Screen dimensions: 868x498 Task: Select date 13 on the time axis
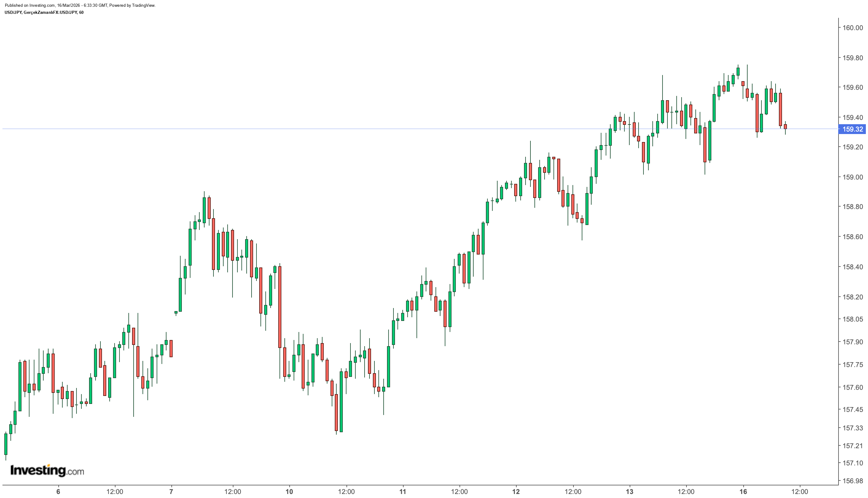pos(629,492)
